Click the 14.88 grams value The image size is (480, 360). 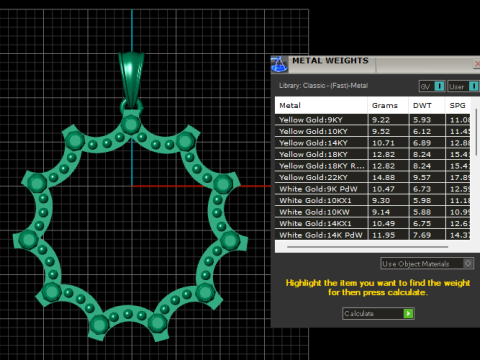click(x=384, y=177)
